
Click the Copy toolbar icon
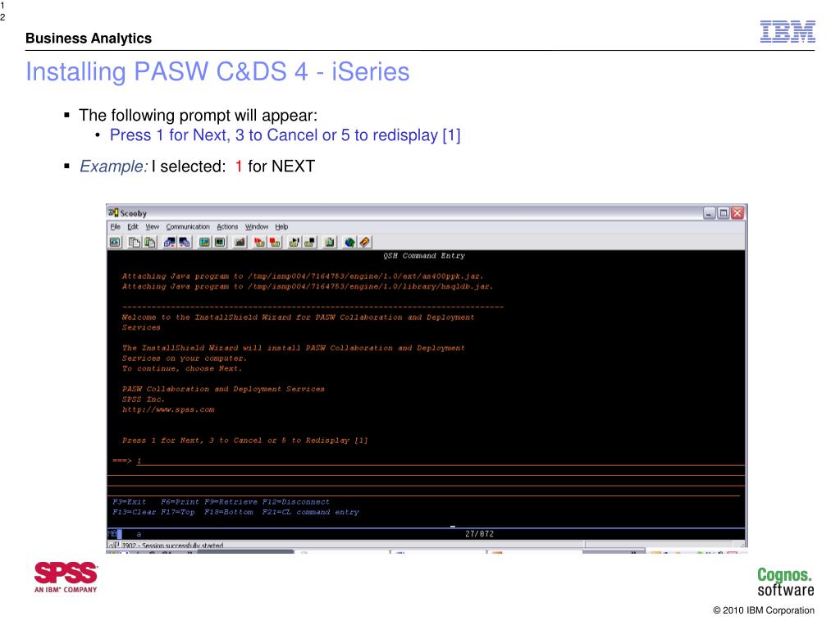click(134, 242)
